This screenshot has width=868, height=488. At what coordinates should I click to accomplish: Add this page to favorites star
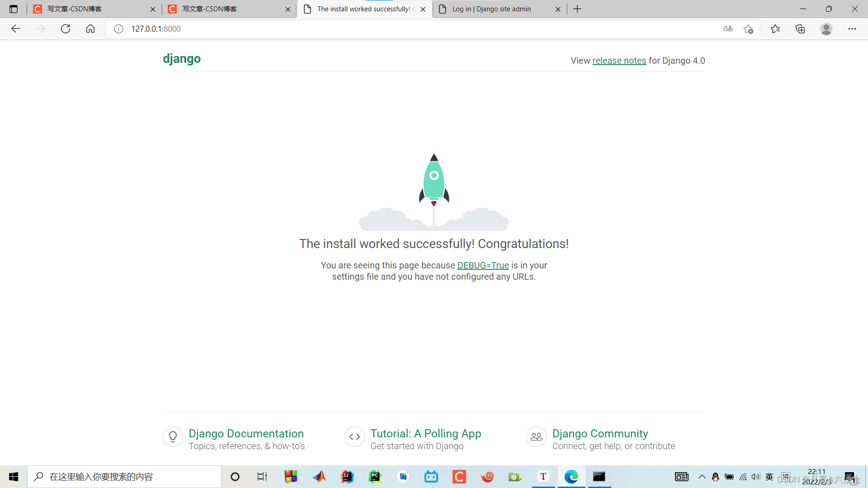[748, 29]
